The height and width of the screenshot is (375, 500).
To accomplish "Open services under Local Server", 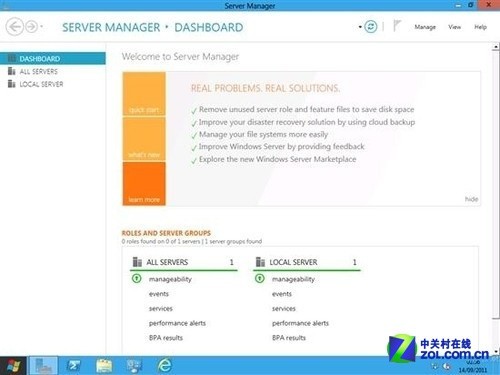I will click(284, 309).
